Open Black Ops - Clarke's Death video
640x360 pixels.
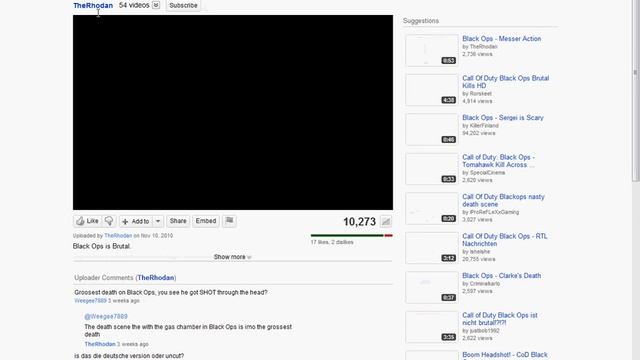502,276
